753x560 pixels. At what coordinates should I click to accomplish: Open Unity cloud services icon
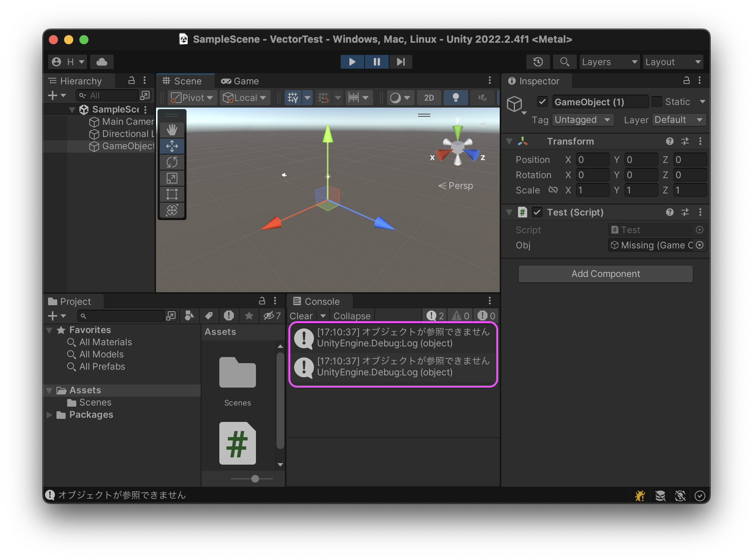point(102,62)
